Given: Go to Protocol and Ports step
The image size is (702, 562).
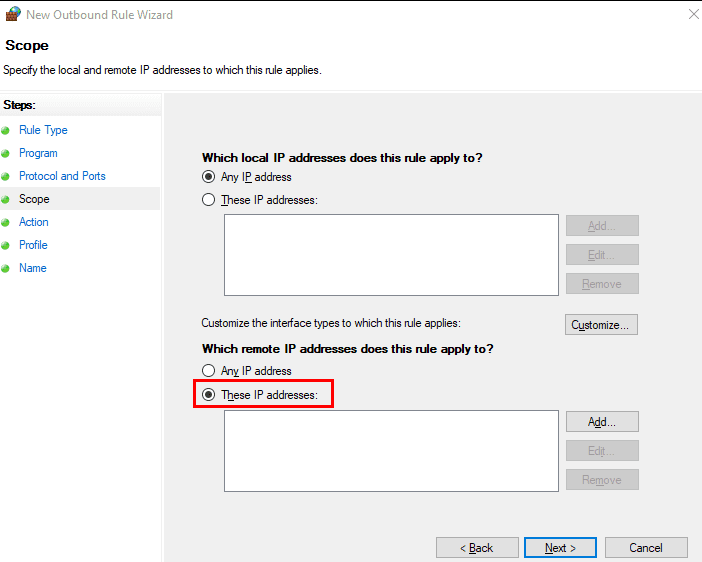Looking at the screenshot, I should click(62, 176).
